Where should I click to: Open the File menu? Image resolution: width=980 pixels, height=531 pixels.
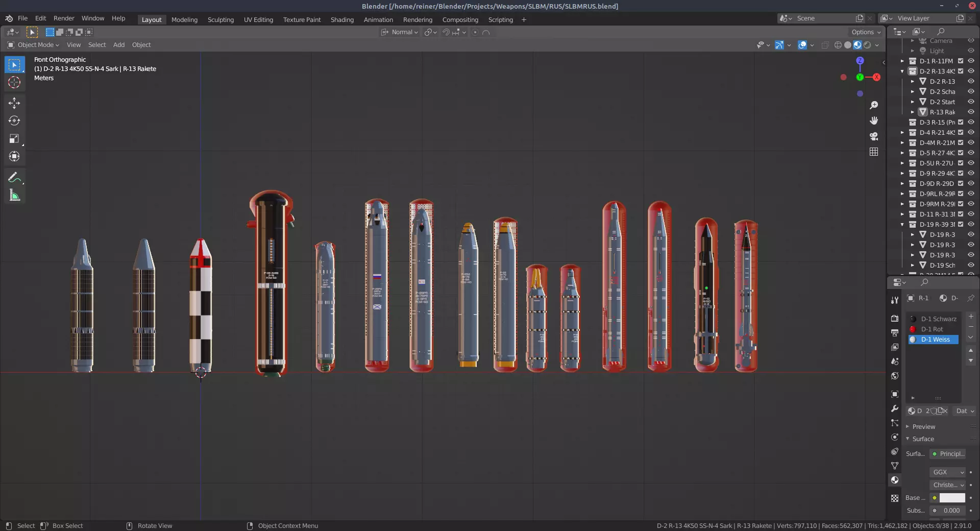tap(22, 18)
